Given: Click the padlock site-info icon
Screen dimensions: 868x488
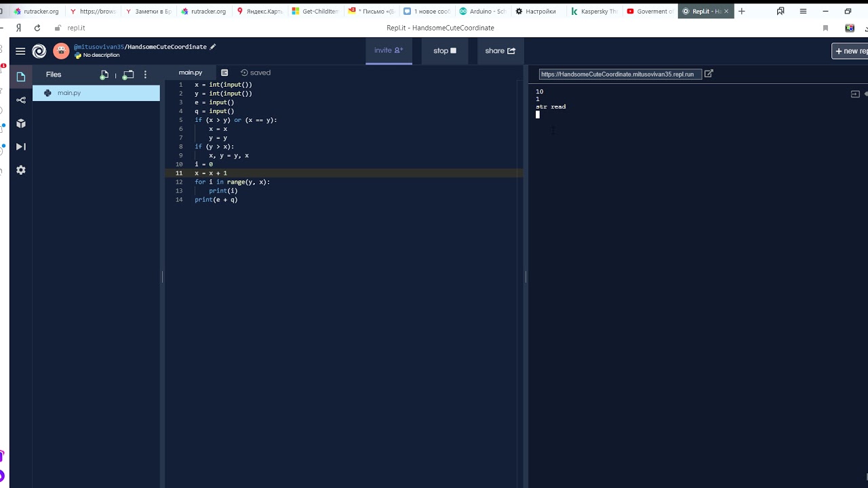Looking at the screenshot, I should (56, 28).
